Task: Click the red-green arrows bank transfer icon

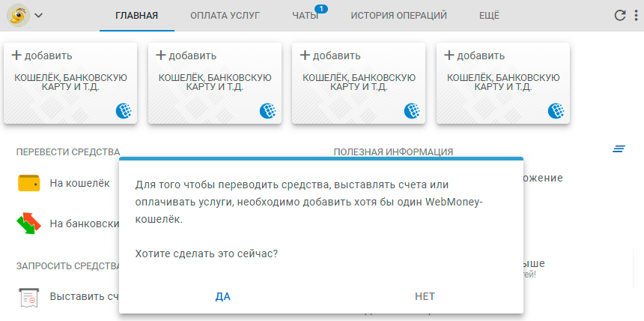Action: pos(28,223)
